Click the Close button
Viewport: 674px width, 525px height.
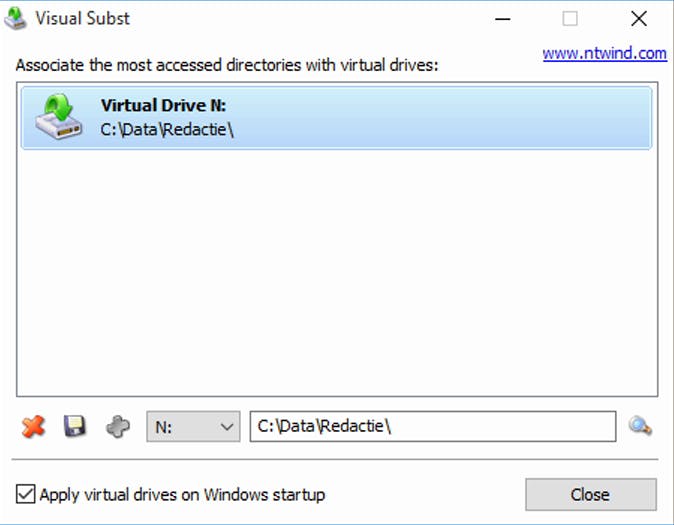[591, 494]
